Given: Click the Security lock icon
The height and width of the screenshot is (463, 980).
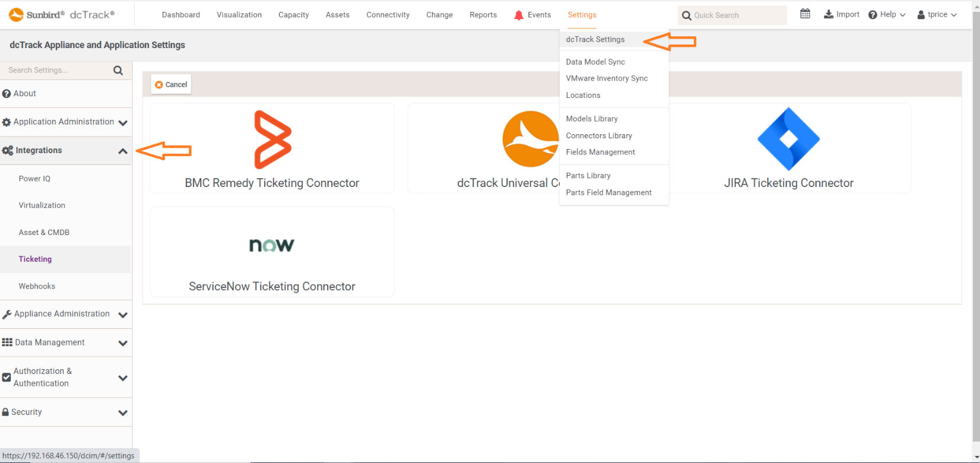Looking at the screenshot, I should click(5, 412).
